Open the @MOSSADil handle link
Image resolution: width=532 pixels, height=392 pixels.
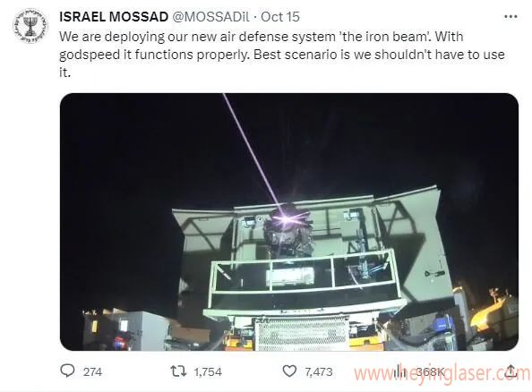(211, 17)
